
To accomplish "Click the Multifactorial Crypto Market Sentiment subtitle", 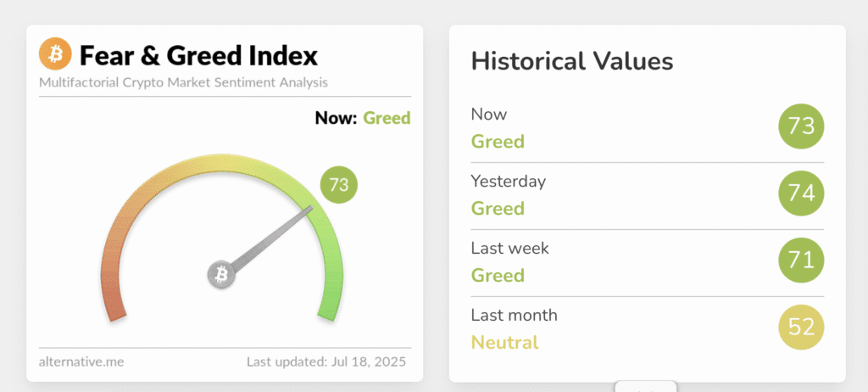I will pos(183,82).
